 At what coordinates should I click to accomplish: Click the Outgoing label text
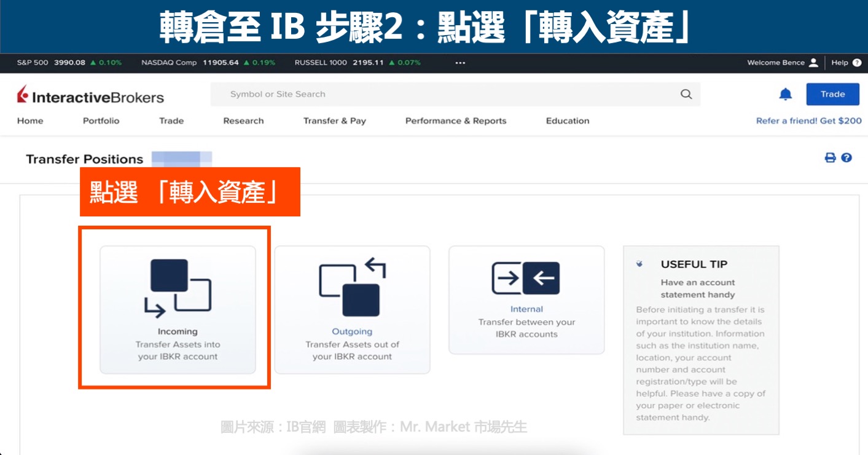pos(352,331)
